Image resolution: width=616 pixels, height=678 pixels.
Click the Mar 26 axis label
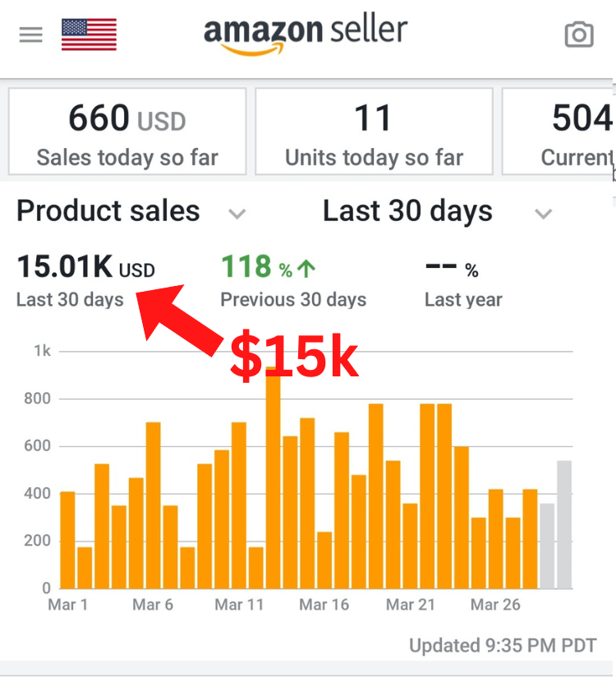click(495, 606)
